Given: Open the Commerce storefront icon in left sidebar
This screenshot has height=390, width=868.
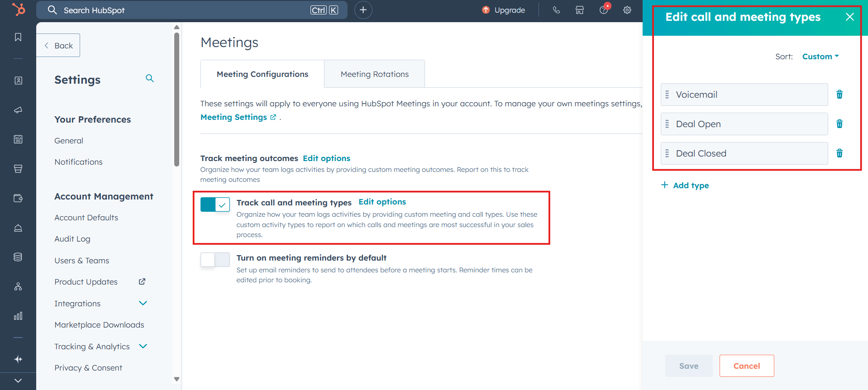Looking at the screenshot, I should coord(18,169).
